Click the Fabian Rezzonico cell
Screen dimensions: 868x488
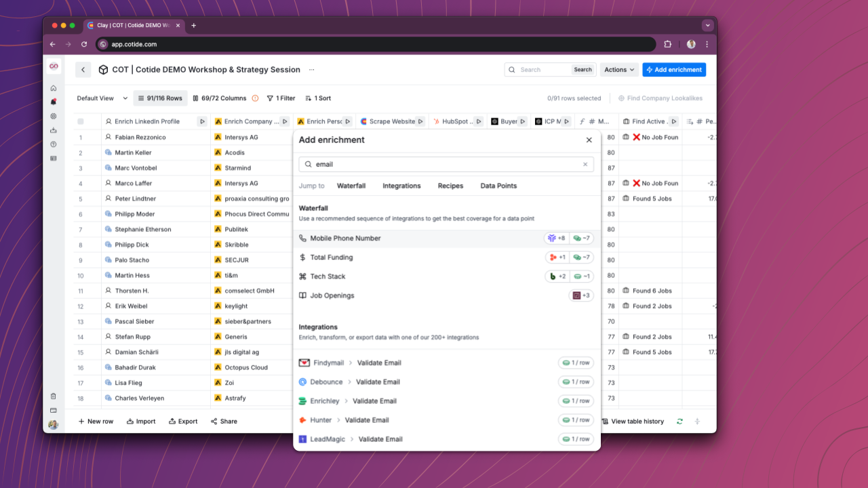click(x=156, y=137)
